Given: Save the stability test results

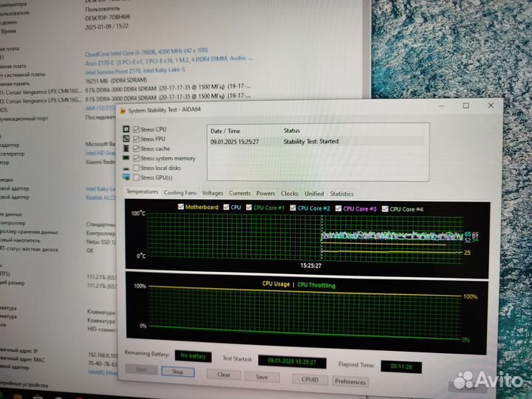Looking at the screenshot, I should tap(262, 377).
